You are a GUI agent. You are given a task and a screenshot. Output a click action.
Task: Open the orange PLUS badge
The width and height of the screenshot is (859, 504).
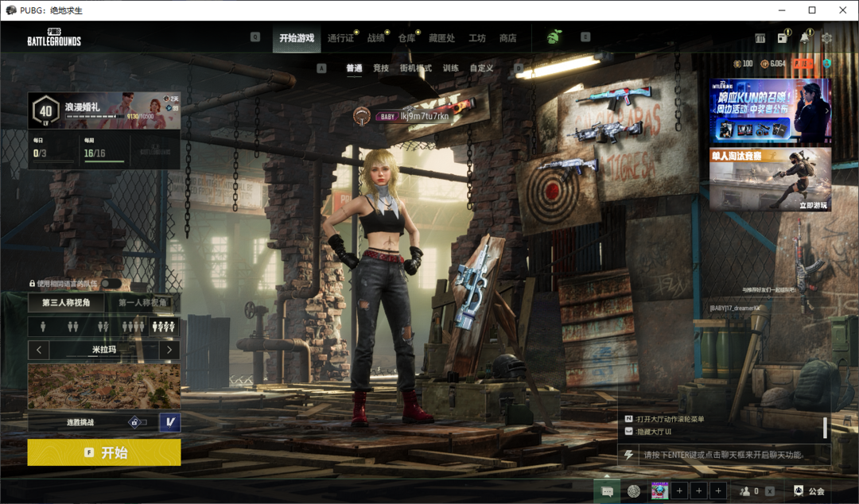click(x=802, y=64)
